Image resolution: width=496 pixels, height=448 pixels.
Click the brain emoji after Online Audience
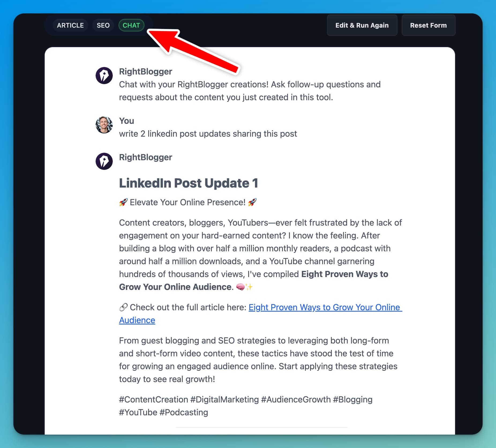tap(240, 287)
